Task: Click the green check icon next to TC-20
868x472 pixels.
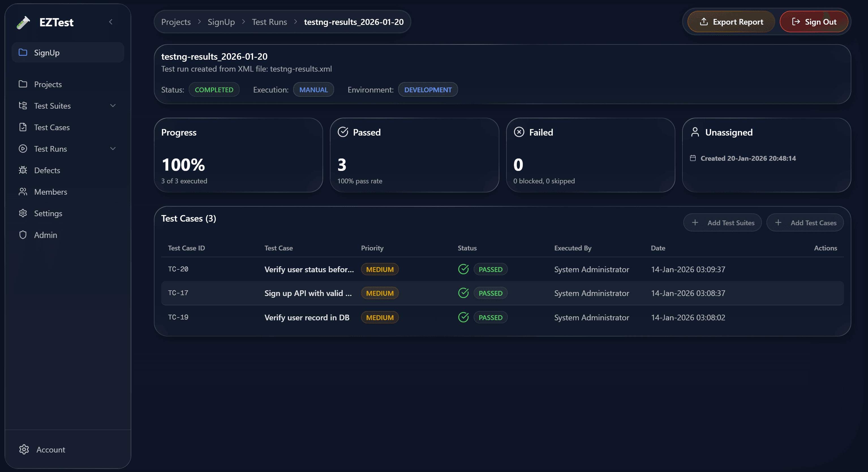Action: [463, 269]
